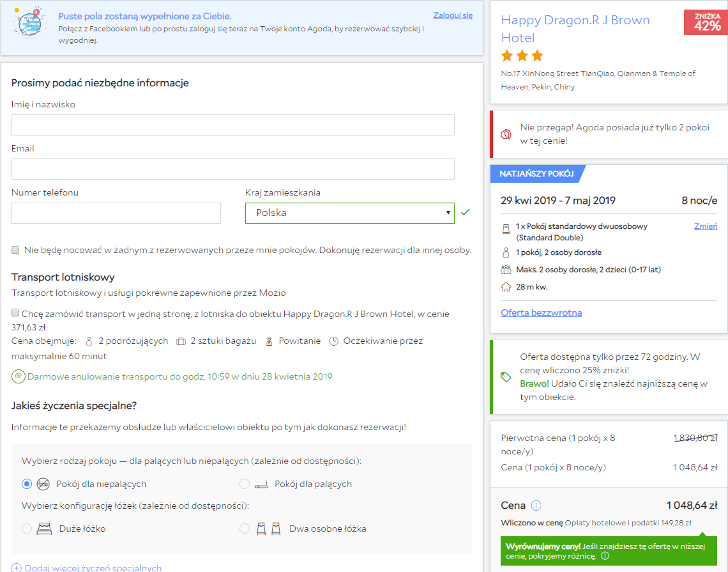The height and width of the screenshot is (572, 728).
Task: Click hotel address No.17 XinNong Street text
Action: pyautogui.click(x=598, y=80)
